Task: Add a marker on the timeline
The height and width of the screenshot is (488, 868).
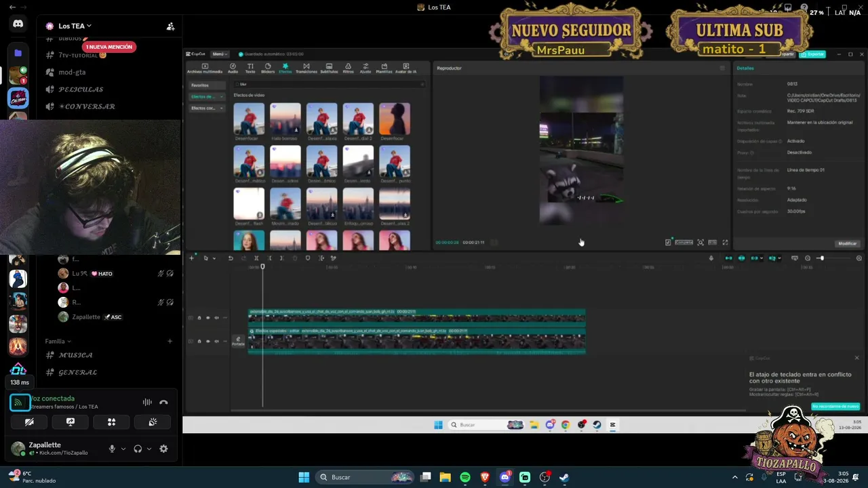Action: click(x=307, y=258)
